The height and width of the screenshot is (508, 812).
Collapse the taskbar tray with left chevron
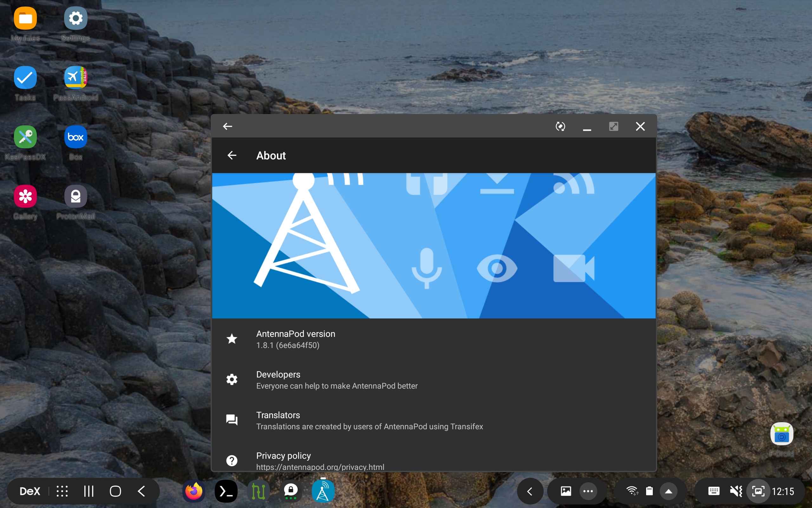(530, 491)
